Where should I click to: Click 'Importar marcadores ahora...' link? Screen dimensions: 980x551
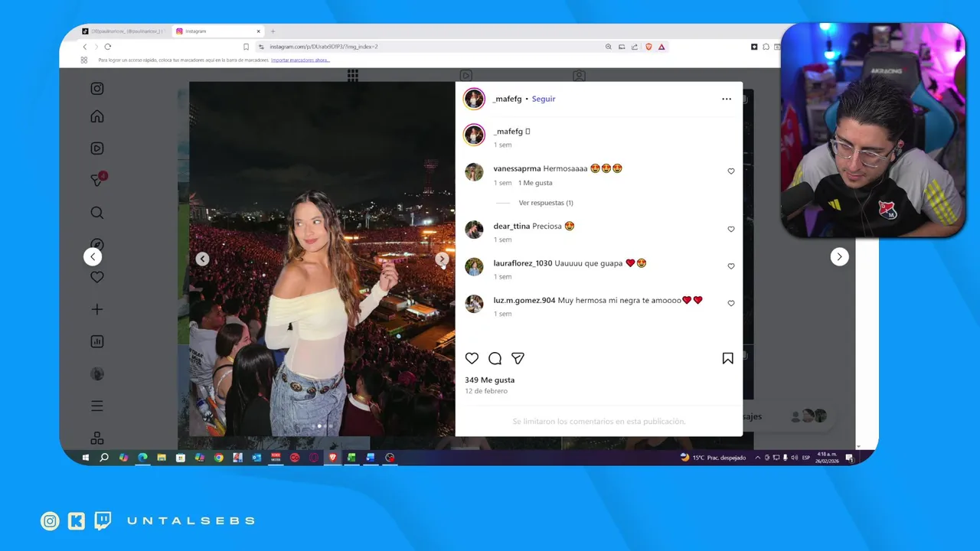point(300,60)
